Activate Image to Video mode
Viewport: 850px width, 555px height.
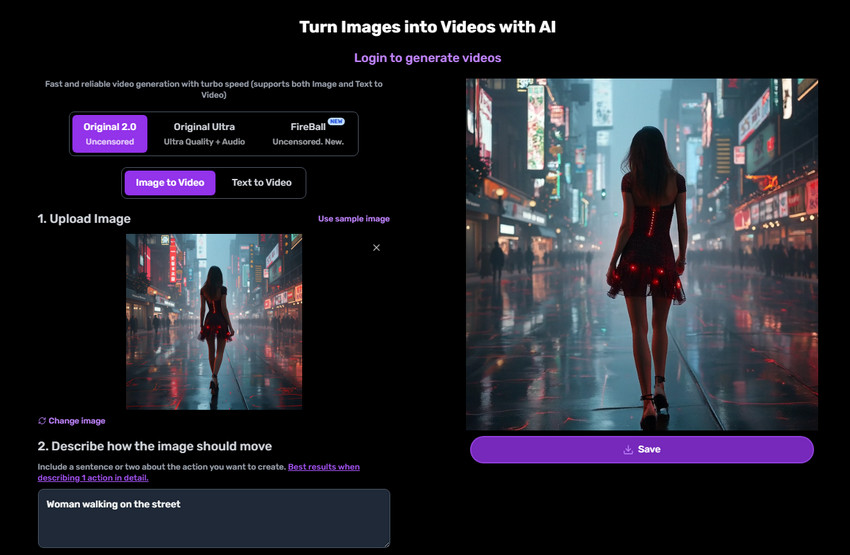tap(170, 183)
